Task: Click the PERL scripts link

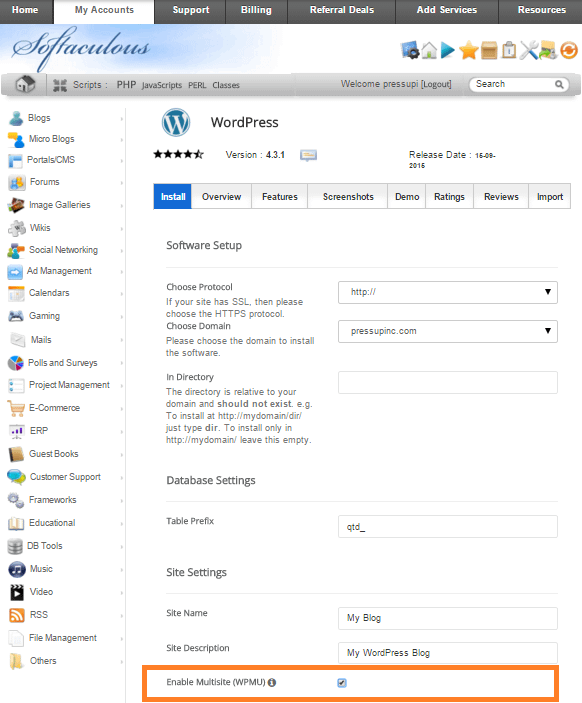Action: (x=197, y=85)
